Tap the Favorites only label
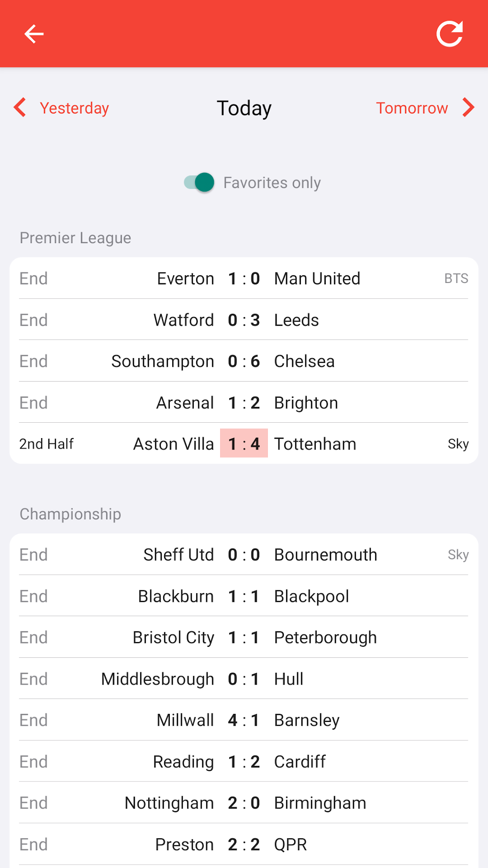The image size is (488, 868). click(x=272, y=183)
